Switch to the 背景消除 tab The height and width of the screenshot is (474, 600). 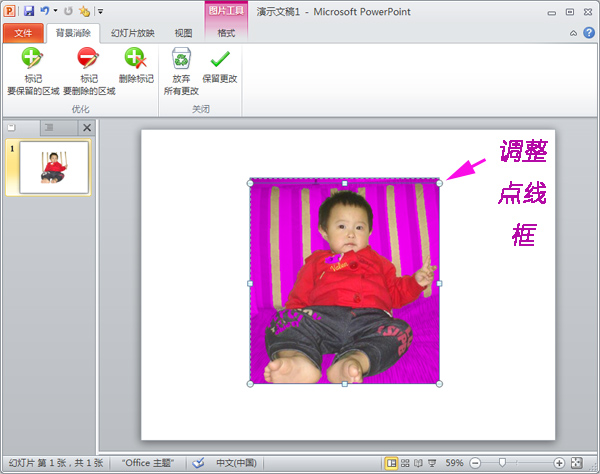click(73, 33)
